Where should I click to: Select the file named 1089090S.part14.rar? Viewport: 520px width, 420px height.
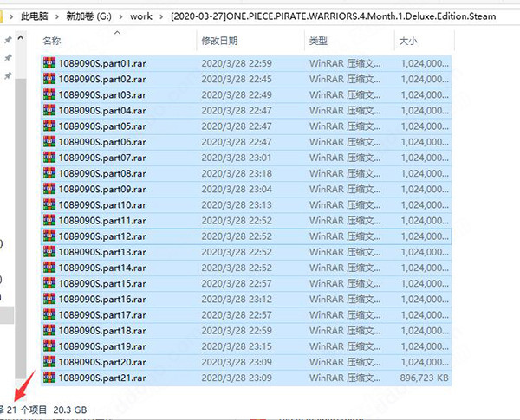(x=102, y=268)
